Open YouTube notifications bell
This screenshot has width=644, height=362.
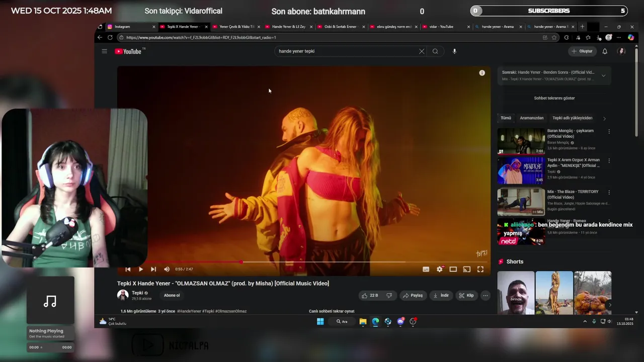pos(605,51)
